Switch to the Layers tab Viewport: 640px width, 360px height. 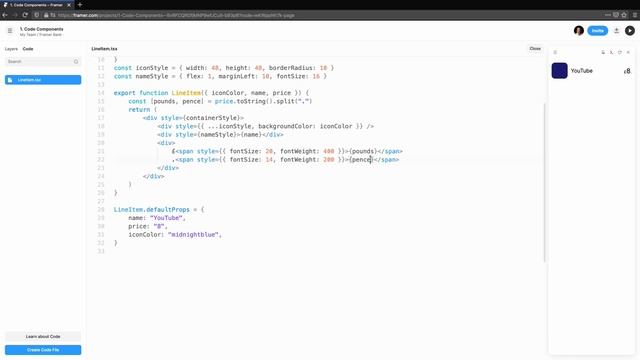click(11, 49)
